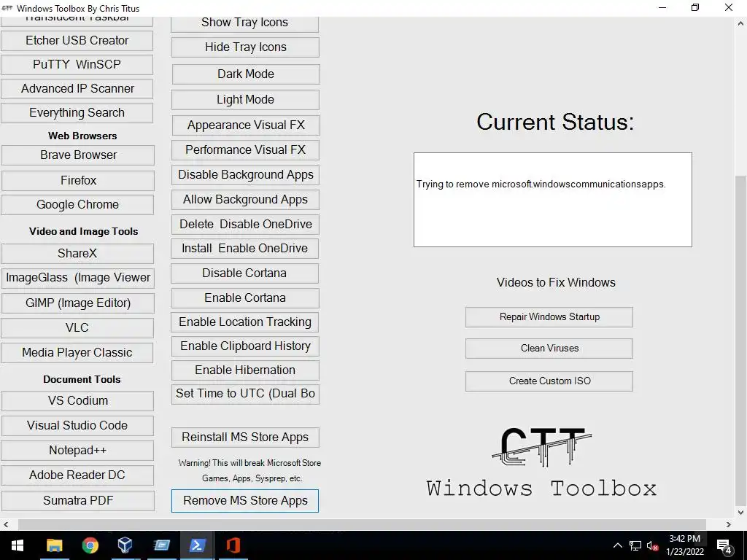Open File Explorer from taskbar
Image resolution: width=747 pixels, height=560 pixels.
click(54, 545)
